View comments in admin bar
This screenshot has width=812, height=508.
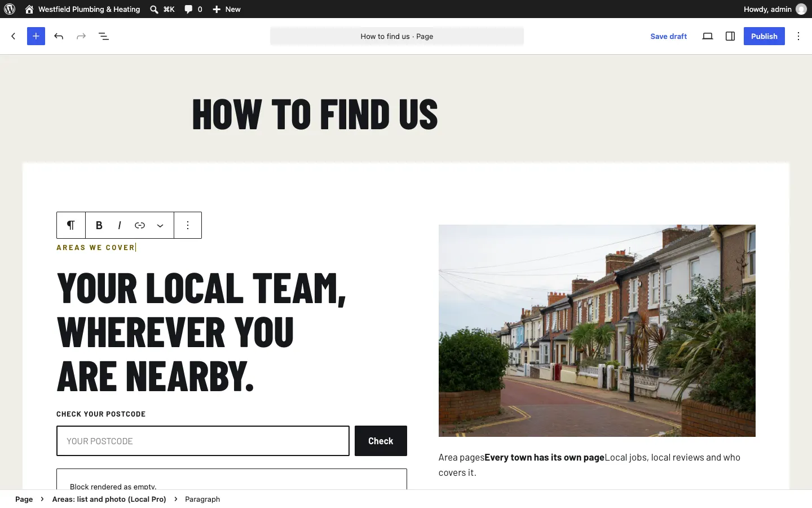tap(193, 9)
